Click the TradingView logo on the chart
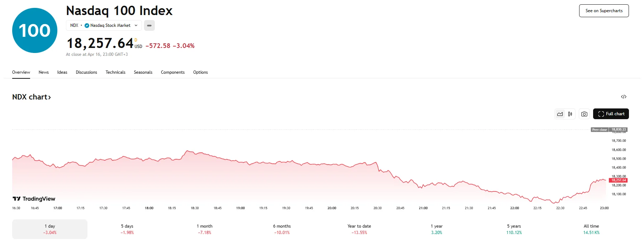Image resolution: width=644 pixels, height=248 pixels. click(34, 199)
